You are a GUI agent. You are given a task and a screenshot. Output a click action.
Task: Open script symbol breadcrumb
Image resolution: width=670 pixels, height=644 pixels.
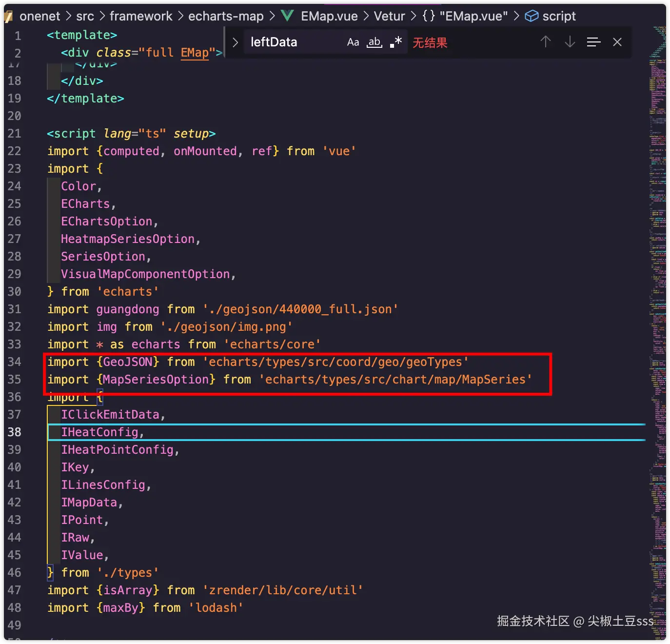[x=559, y=16]
